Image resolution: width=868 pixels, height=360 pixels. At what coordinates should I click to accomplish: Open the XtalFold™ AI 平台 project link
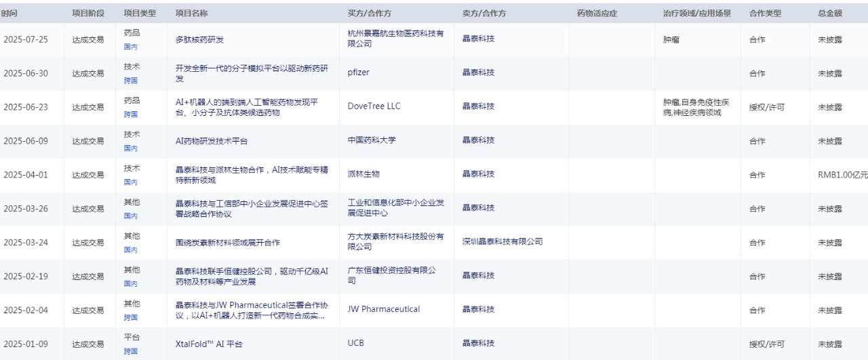coord(209,344)
